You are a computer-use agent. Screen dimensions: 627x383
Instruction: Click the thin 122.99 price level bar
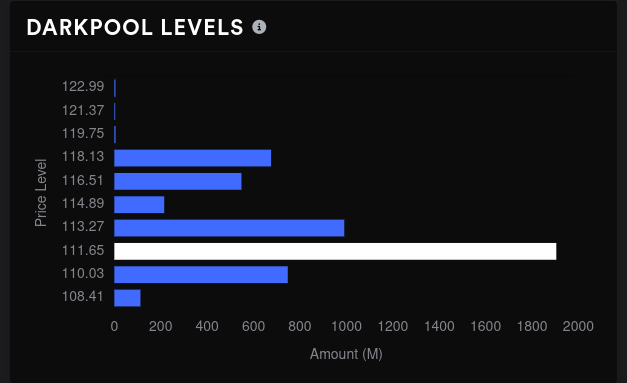pyautogui.click(x=115, y=88)
